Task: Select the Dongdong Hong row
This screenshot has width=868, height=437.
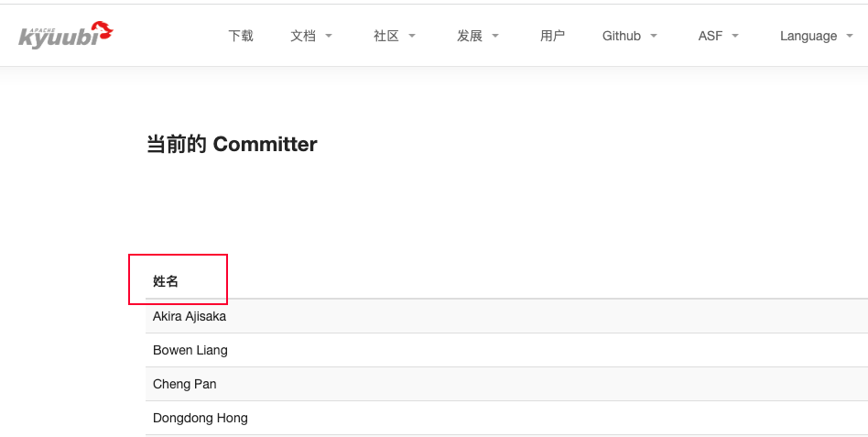Action: coord(506,418)
